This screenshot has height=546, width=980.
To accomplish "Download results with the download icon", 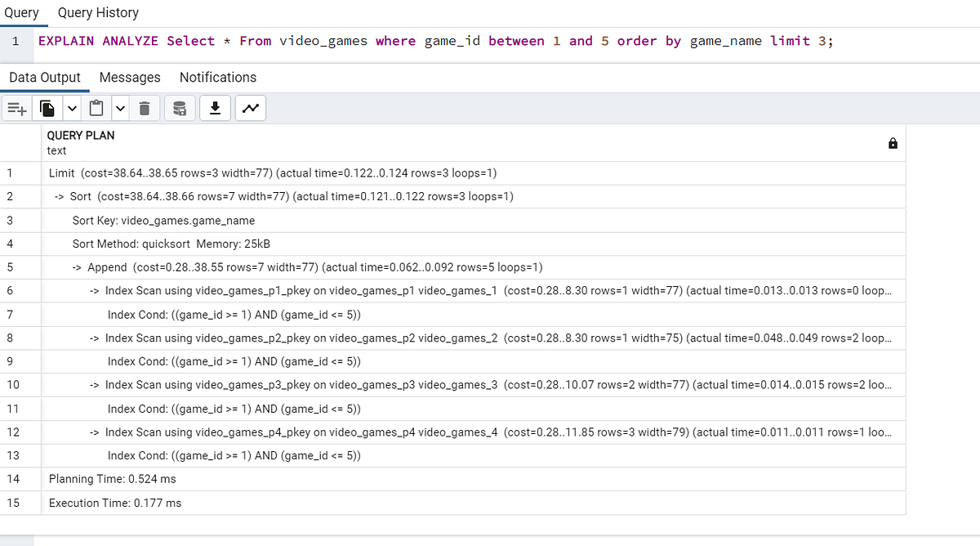I will [216, 108].
